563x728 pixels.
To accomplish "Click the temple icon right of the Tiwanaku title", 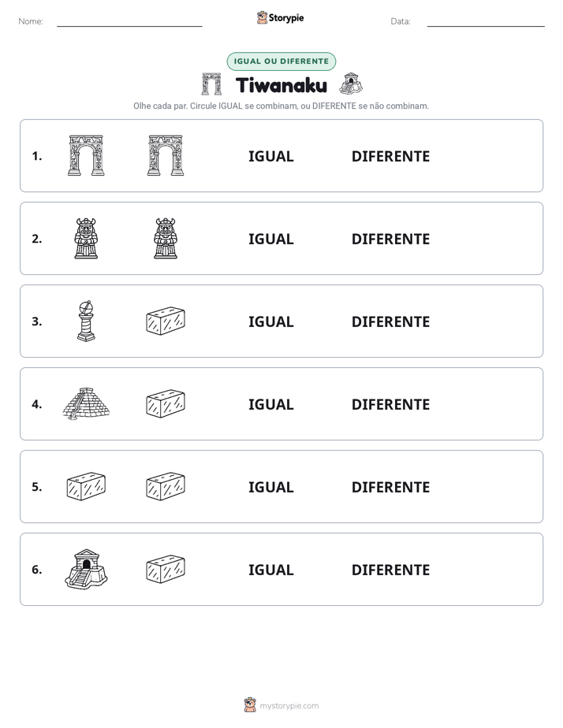I will tap(351, 84).
